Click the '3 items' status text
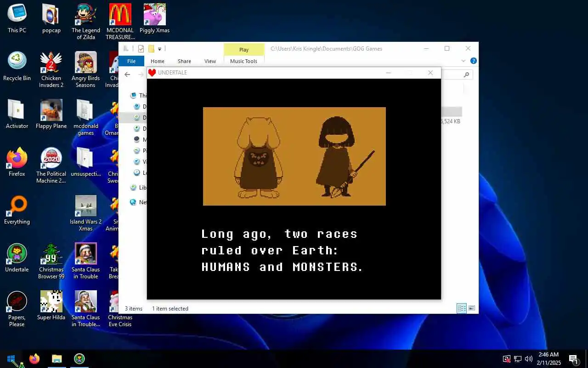 pos(134,309)
